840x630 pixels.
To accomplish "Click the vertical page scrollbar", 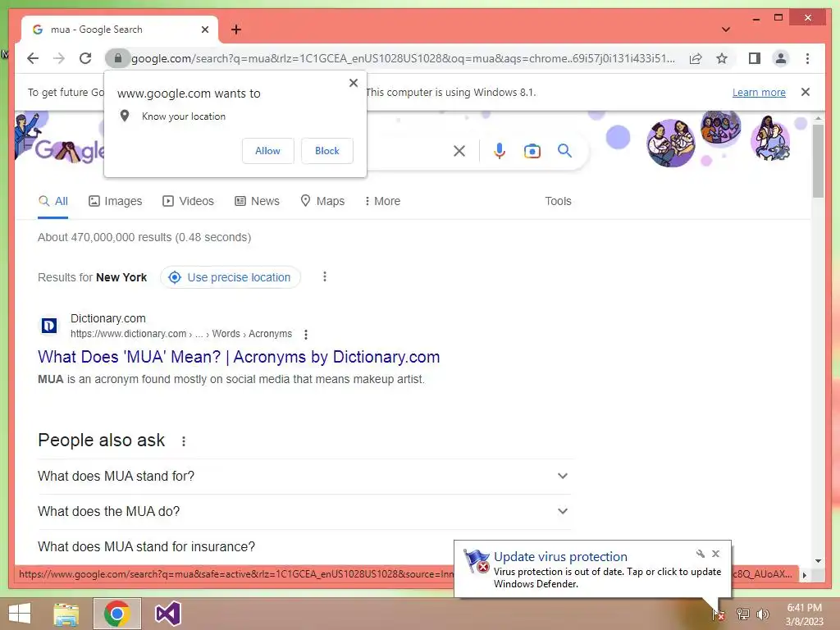I will coord(818,161).
